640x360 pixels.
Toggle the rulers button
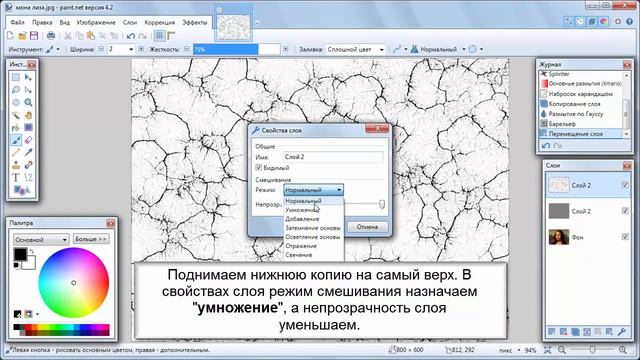171,36
